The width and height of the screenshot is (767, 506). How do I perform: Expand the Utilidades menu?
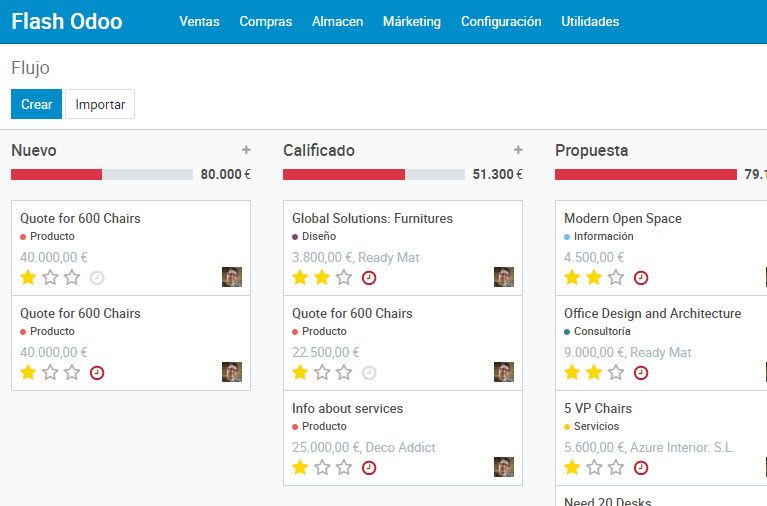point(590,21)
